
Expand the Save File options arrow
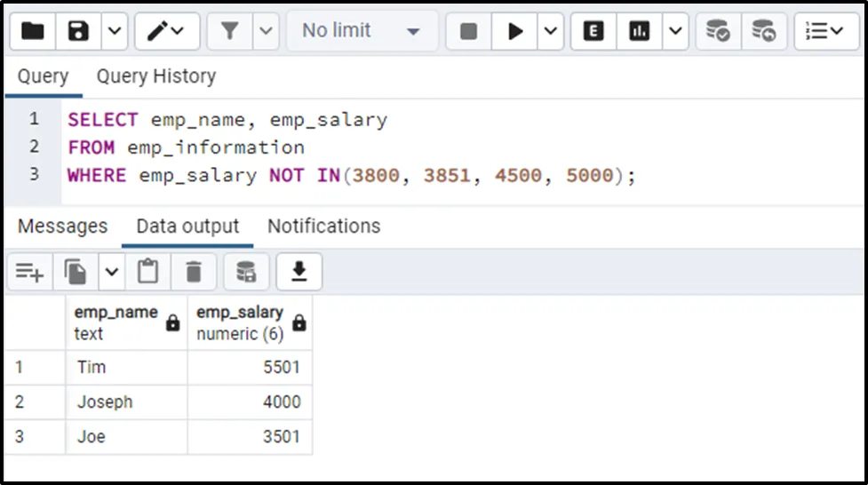(115, 31)
